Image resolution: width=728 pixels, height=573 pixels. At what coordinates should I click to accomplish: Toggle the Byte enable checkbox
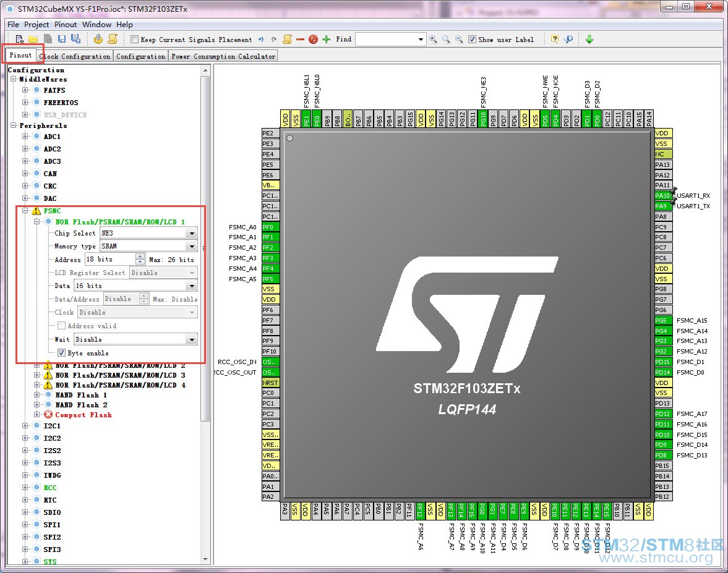61,353
